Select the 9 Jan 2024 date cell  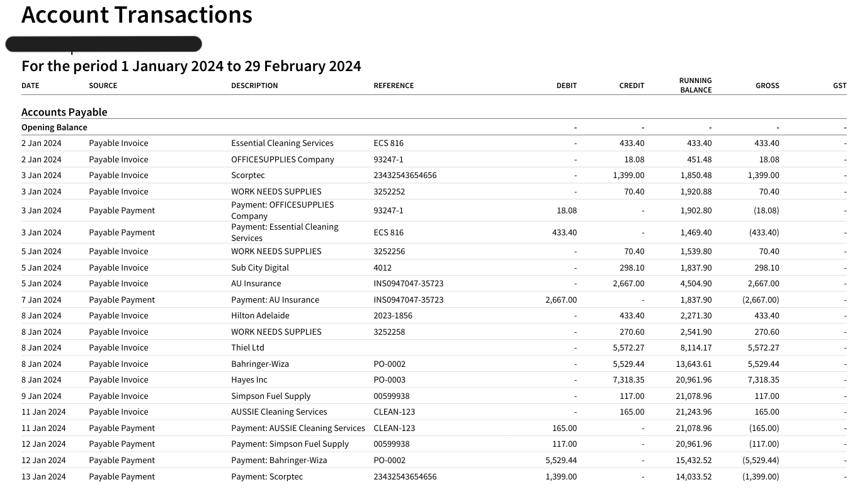tap(42, 396)
